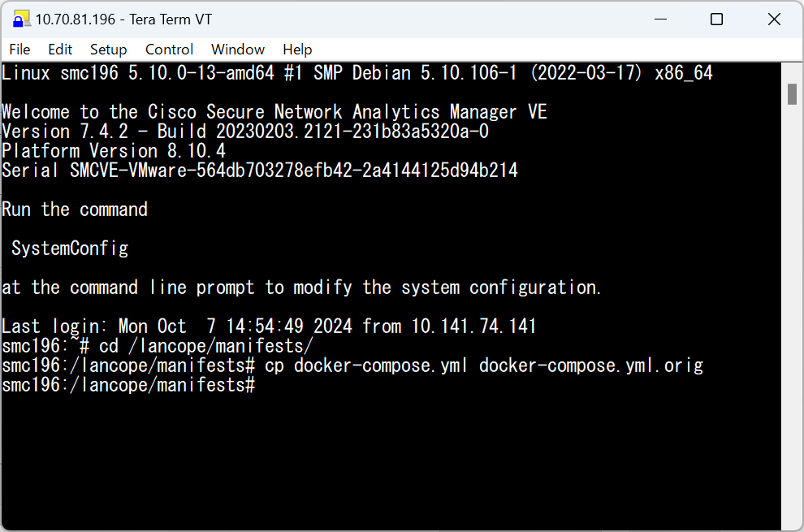Click the SystemConfig text in the terminal

click(x=70, y=249)
